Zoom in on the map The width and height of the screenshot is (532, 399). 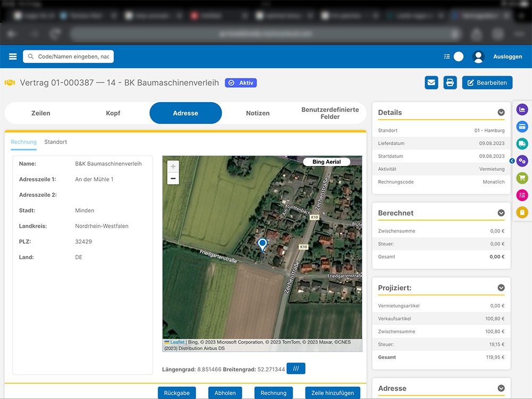(x=173, y=166)
